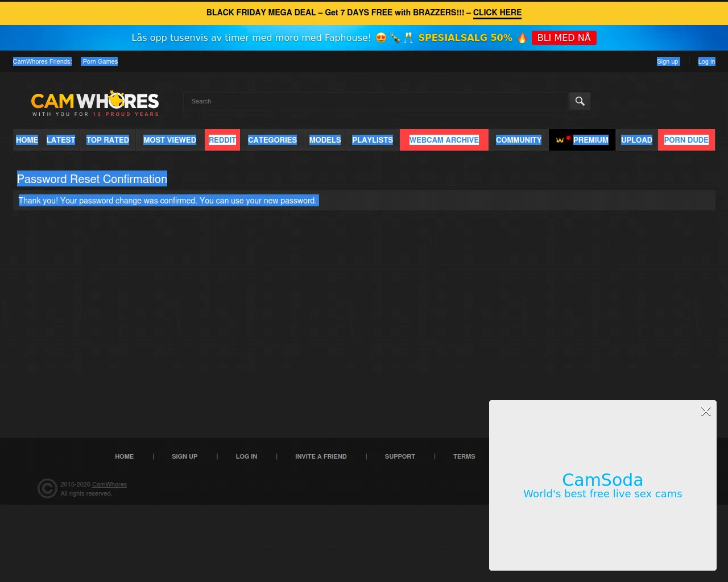
Task: Open the Latest navigation tab
Action: (x=61, y=140)
